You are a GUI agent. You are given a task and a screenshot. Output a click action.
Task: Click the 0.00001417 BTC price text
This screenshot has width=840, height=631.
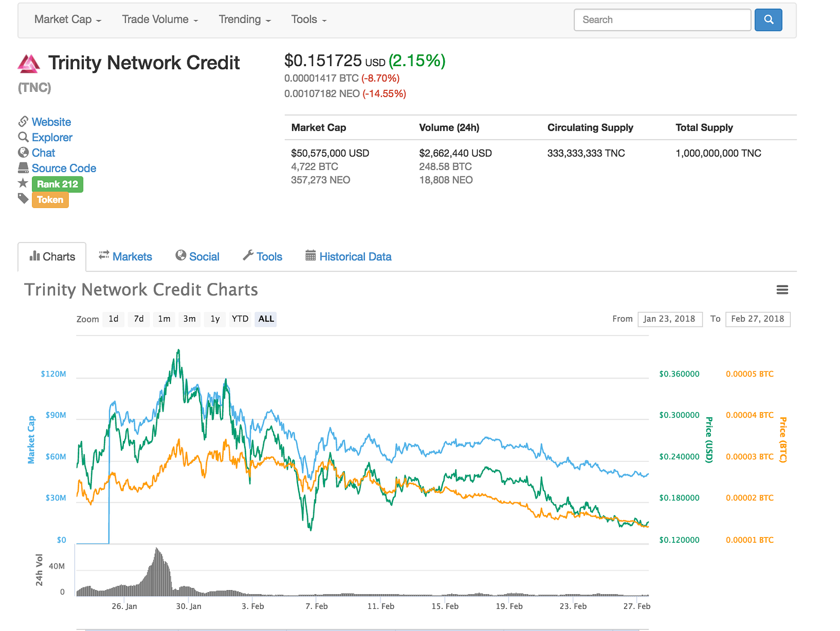click(x=321, y=78)
